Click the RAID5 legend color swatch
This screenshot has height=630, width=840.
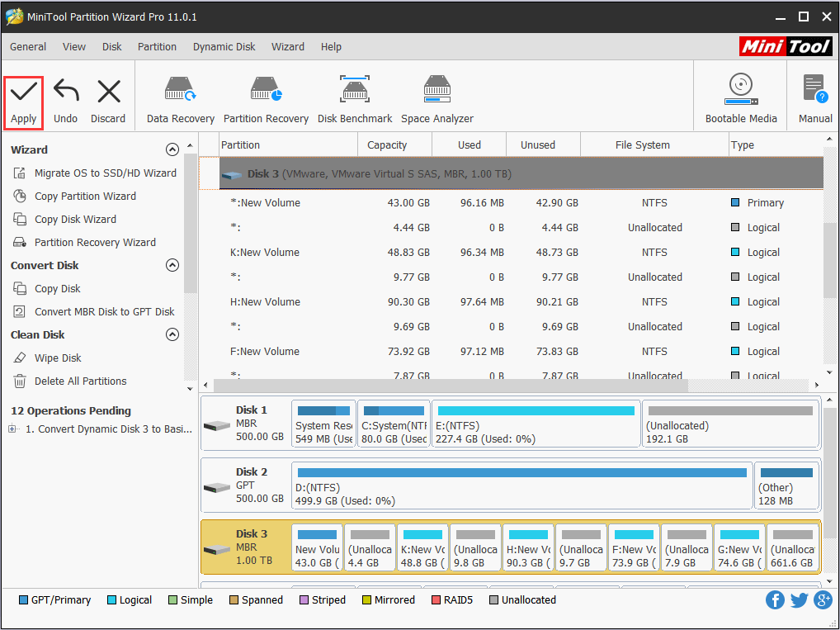[436, 600]
